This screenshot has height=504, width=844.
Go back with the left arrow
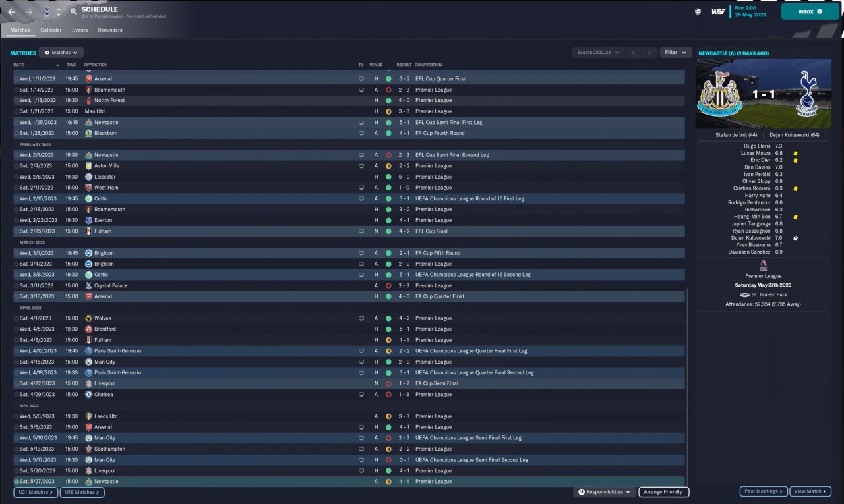pos(12,12)
